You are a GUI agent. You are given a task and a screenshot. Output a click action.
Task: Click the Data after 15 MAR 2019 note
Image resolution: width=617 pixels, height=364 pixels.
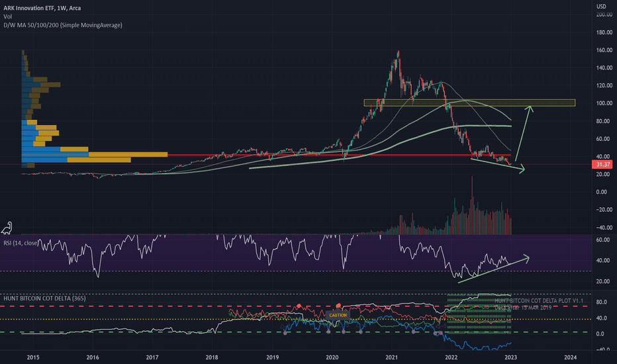pos(524,308)
